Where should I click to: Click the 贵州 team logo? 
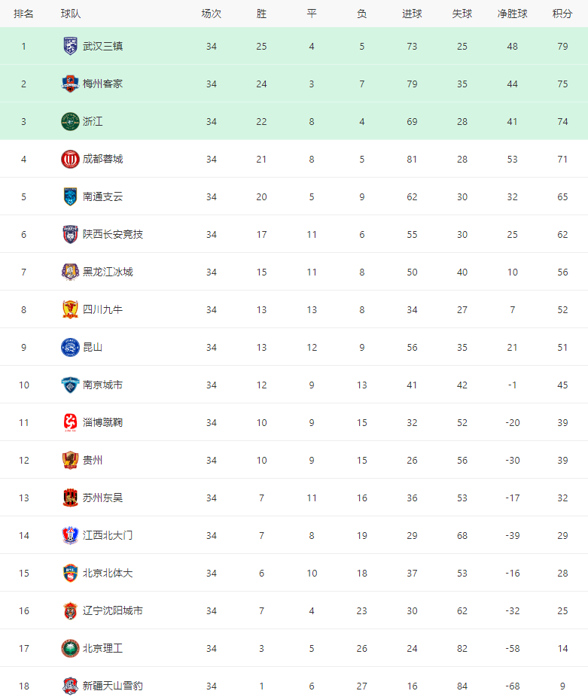coord(70,460)
